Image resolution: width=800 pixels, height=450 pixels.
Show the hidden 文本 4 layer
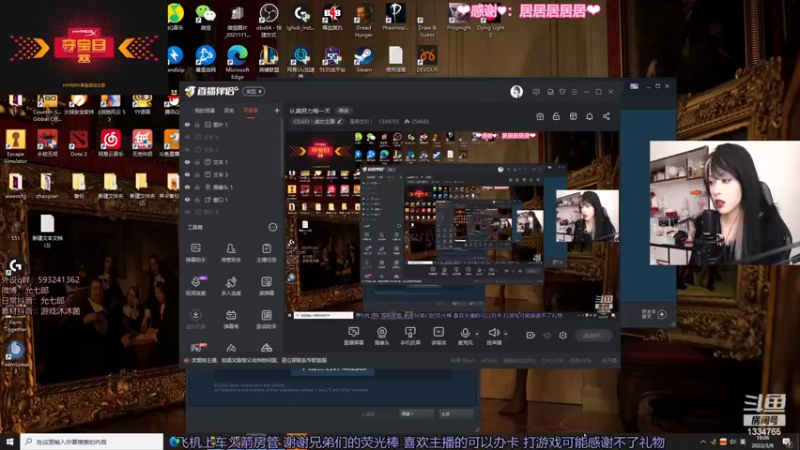point(187,149)
